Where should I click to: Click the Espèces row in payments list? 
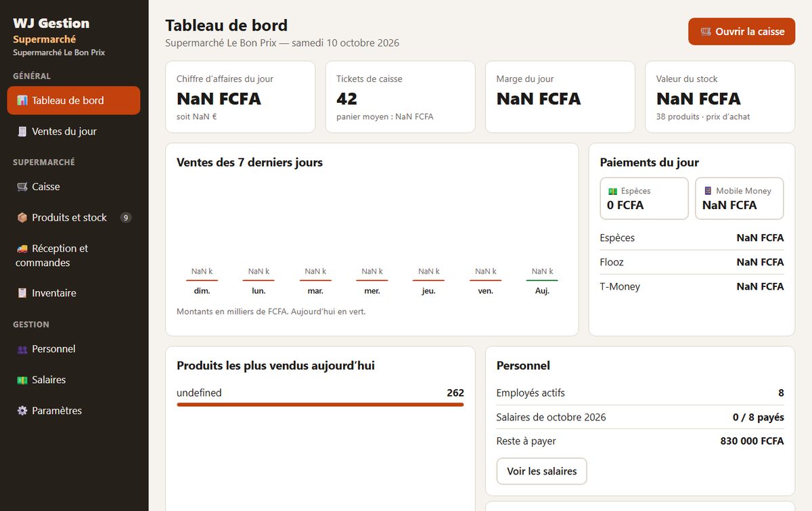(692, 238)
